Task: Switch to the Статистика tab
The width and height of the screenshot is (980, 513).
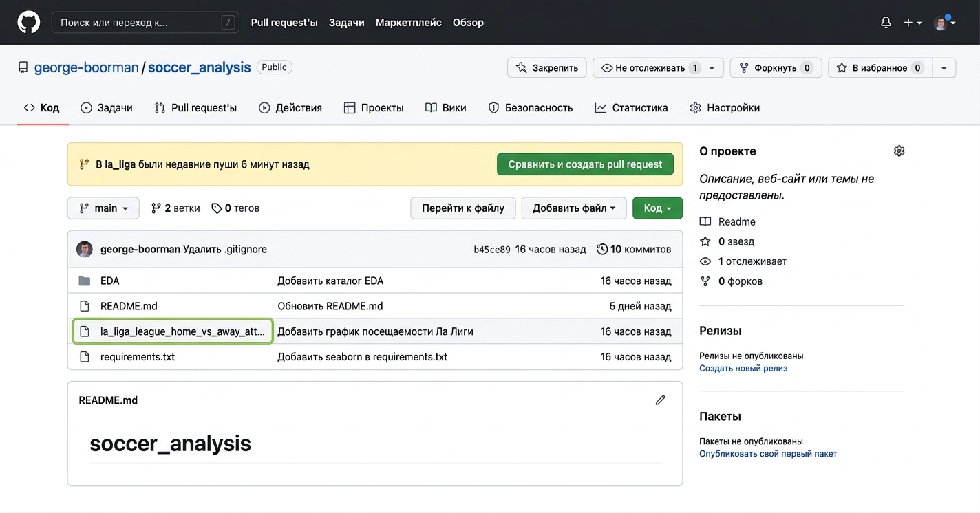Action: [x=632, y=108]
